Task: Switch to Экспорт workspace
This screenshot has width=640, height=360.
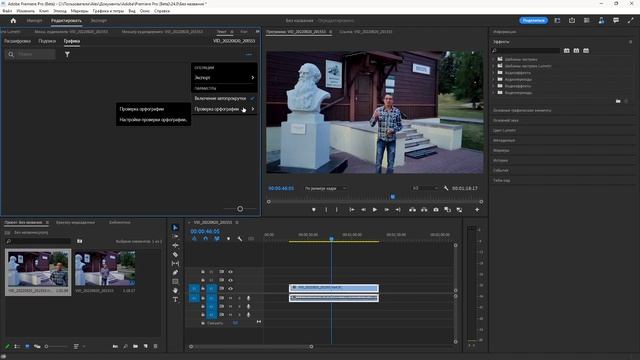Action: (98, 20)
